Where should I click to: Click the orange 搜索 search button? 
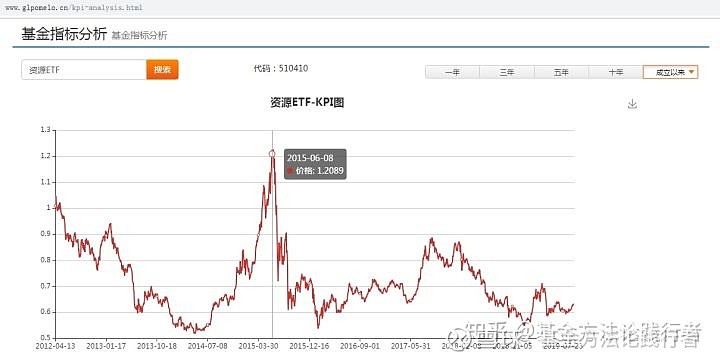[162, 70]
